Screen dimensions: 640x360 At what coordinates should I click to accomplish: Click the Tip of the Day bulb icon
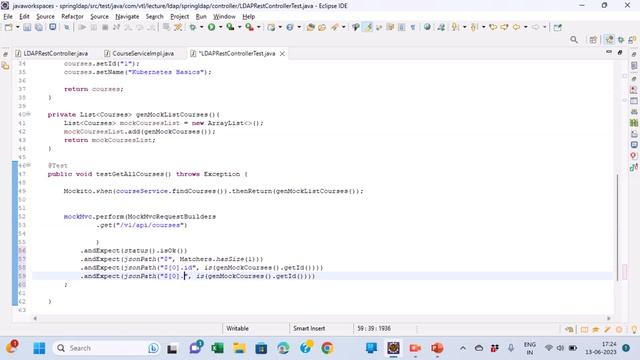pyautogui.click(x=634, y=329)
